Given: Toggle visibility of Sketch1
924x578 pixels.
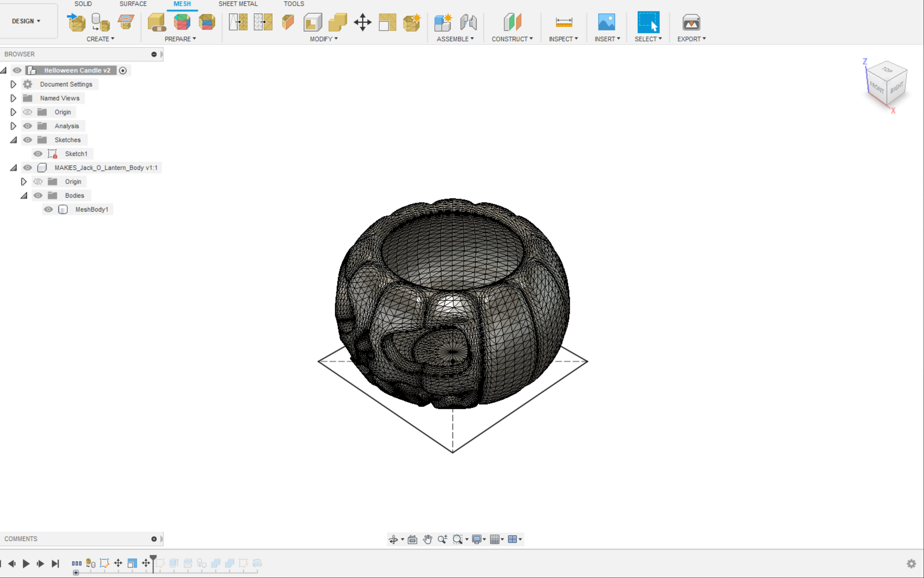Looking at the screenshot, I should (x=37, y=154).
